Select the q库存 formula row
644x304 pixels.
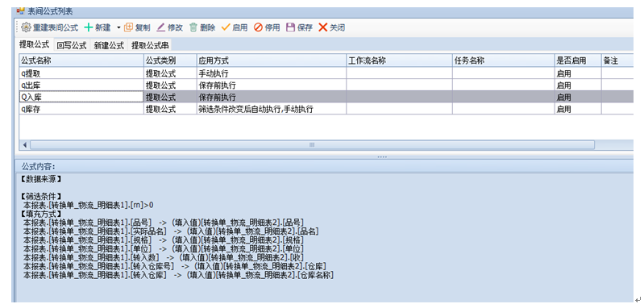(326, 109)
